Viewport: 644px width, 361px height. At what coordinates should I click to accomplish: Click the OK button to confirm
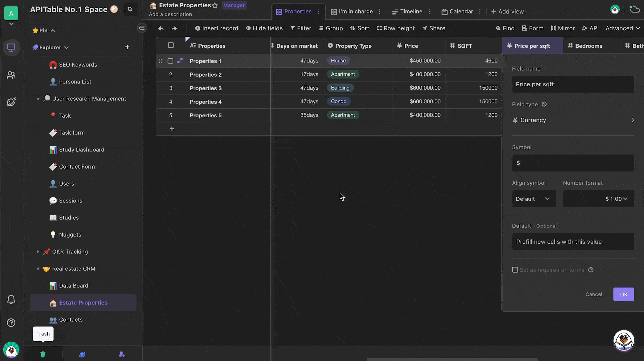tap(623, 294)
